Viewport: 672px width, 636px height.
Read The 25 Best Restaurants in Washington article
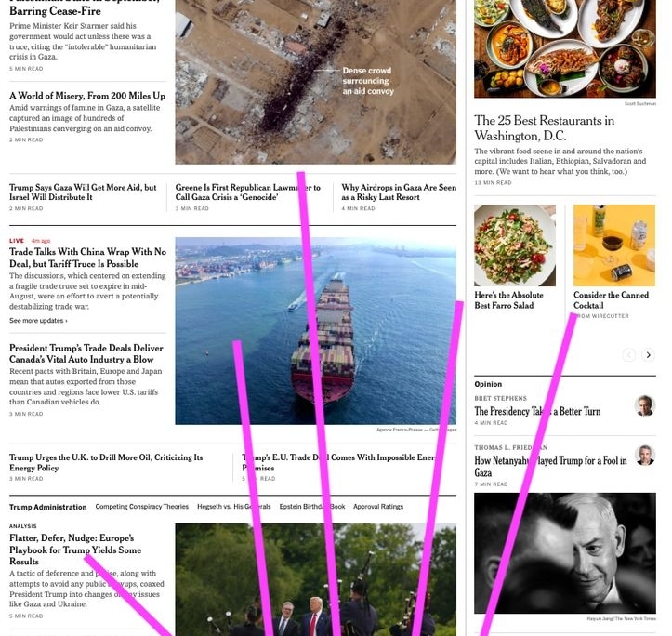tap(544, 127)
